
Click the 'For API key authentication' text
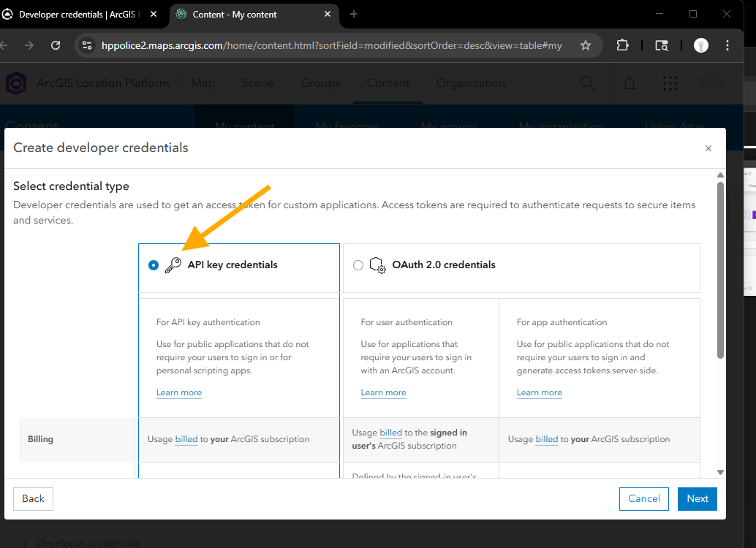pos(208,322)
